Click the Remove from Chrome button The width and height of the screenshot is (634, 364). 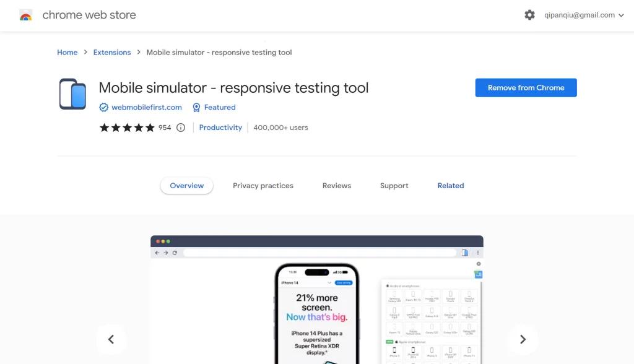[x=526, y=88]
